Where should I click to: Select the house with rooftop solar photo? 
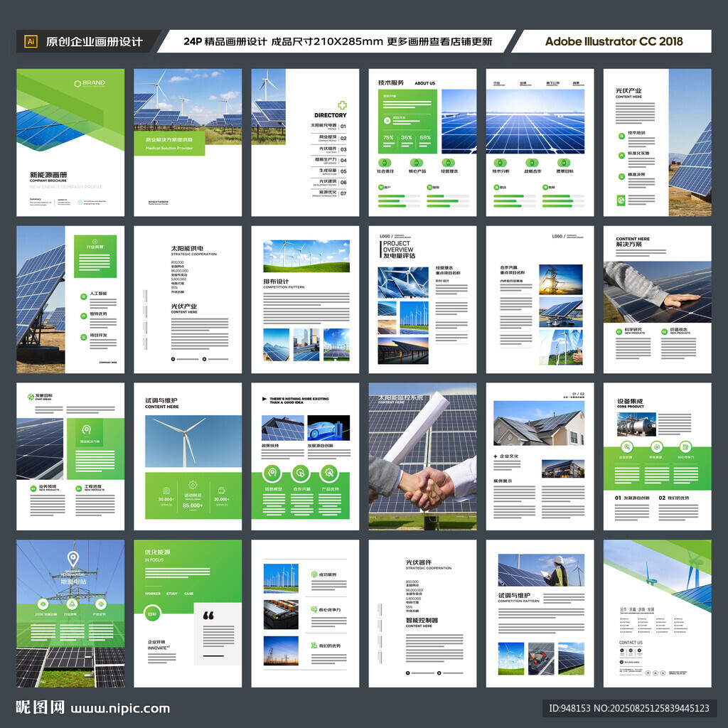[x=539, y=423]
